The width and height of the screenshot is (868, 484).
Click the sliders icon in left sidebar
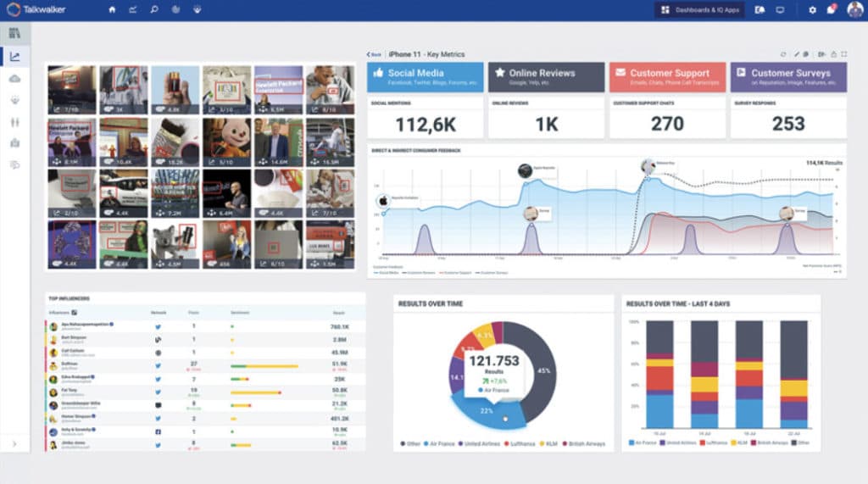[15, 122]
